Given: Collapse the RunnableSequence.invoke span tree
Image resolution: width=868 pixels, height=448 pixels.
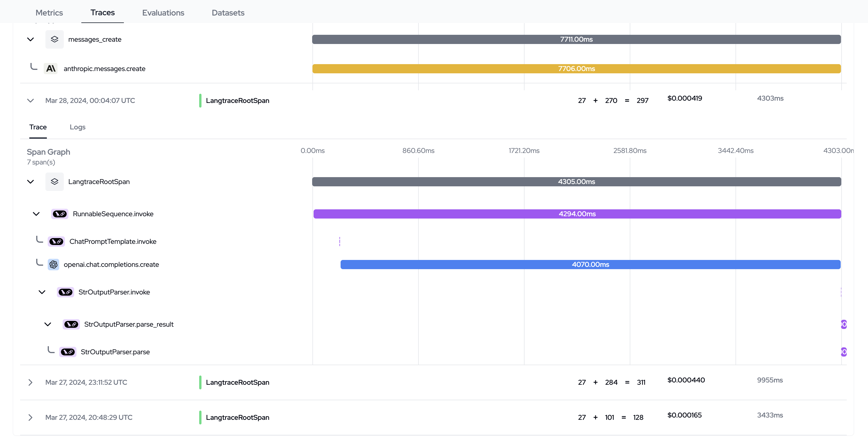Looking at the screenshot, I should click(36, 214).
